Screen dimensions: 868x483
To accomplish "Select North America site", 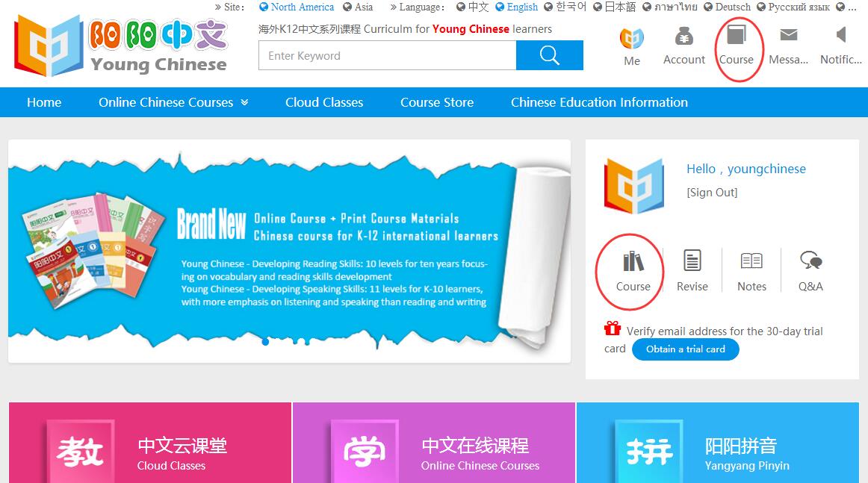I will [296, 7].
